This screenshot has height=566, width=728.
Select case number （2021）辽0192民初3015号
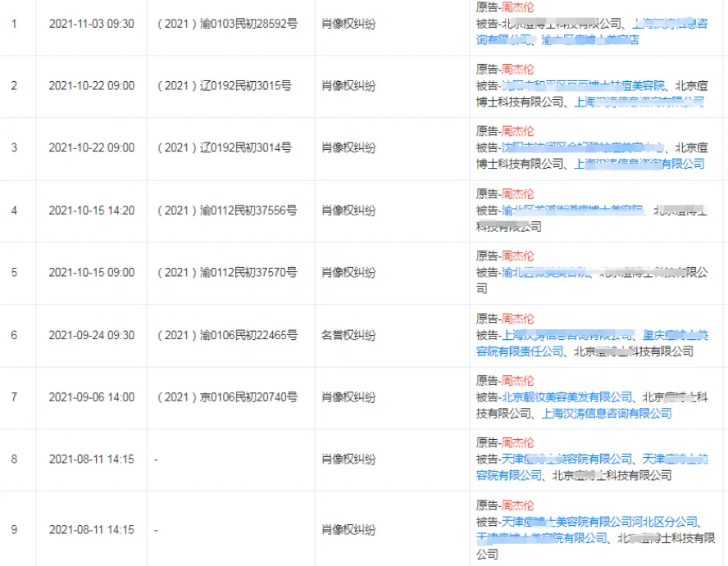click(x=225, y=86)
